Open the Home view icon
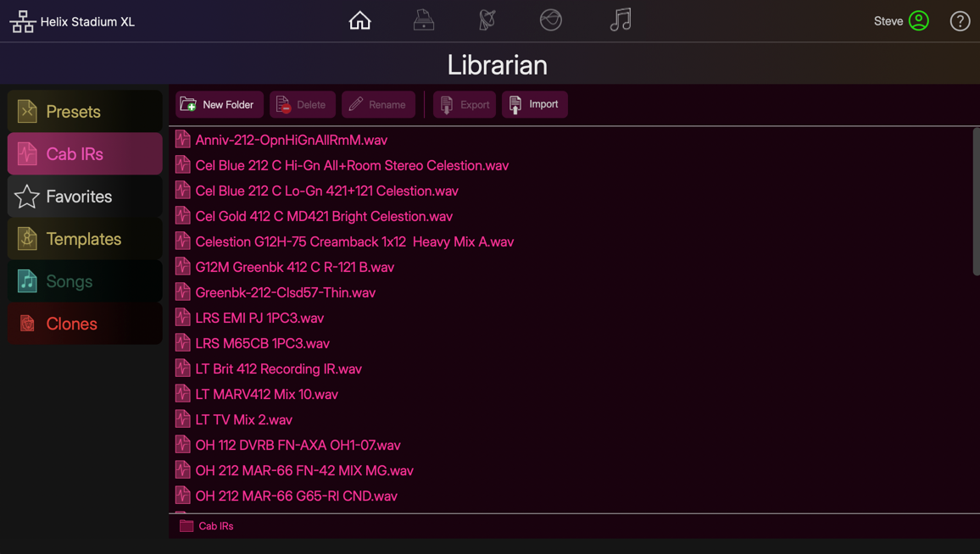This screenshot has height=554, width=980. tap(359, 20)
